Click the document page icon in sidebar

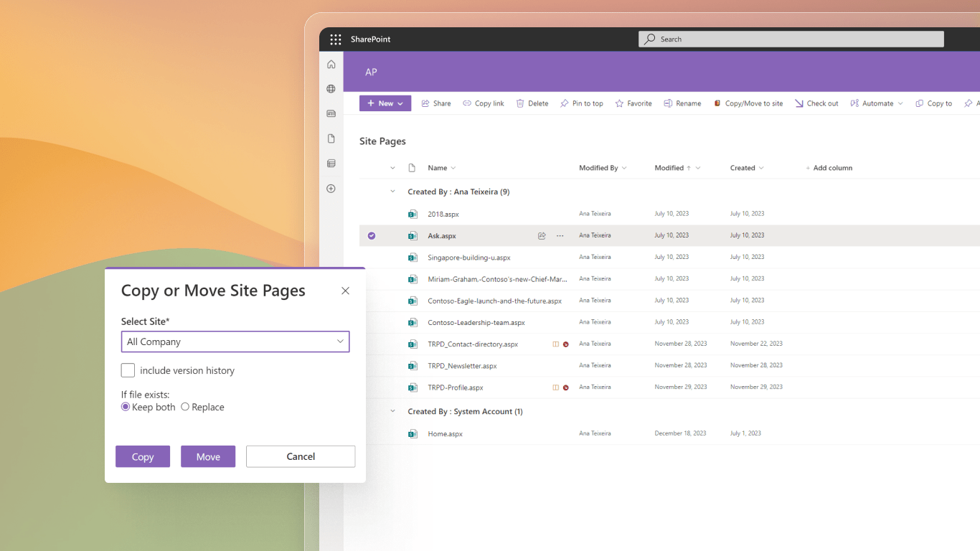click(x=331, y=138)
